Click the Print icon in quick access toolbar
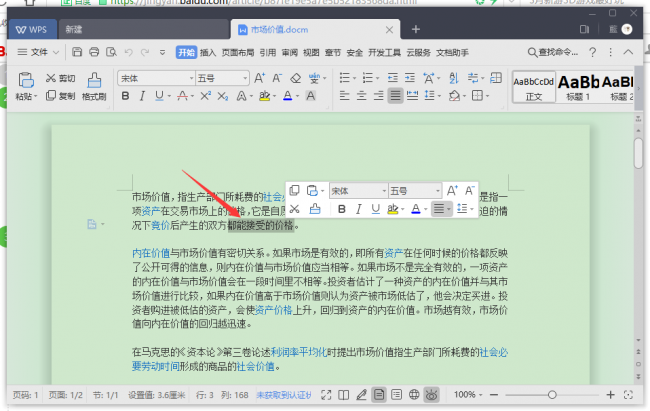Viewport: 650px width, 411px height. pyautogui.click(x=94, y=52)
